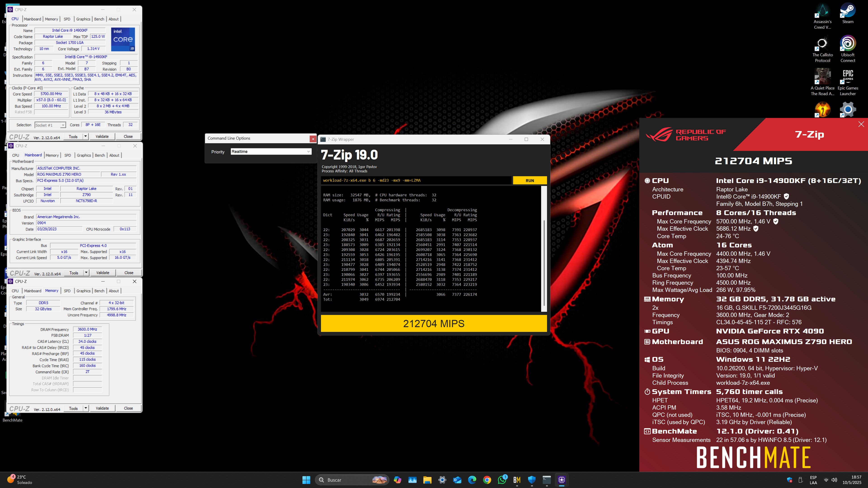Viewport: 868px width, 488px height.
Task: Switch to BenchMate in the taskbar
Action: tap(517, 480)
